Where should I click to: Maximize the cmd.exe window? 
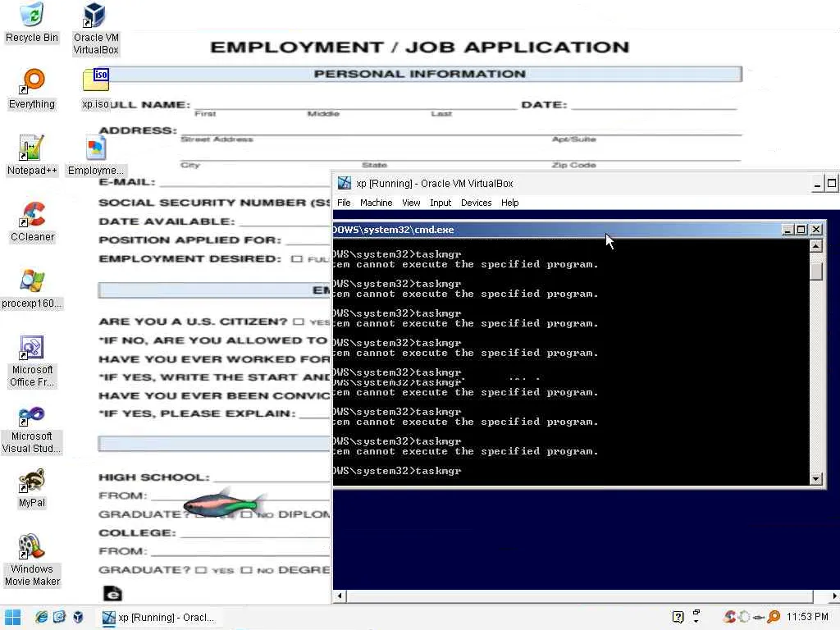(x=801, y=230)
